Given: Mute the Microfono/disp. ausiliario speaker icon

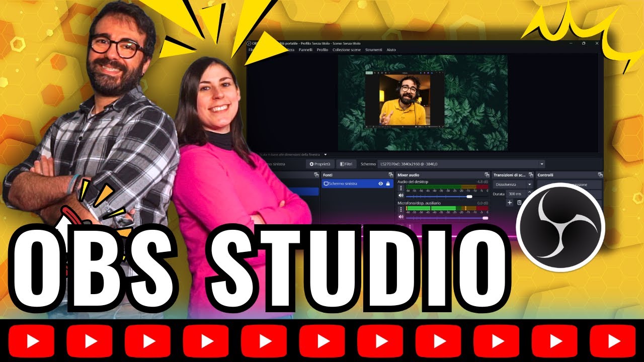Looking at the screenshot, I should [x=401, y=217].
